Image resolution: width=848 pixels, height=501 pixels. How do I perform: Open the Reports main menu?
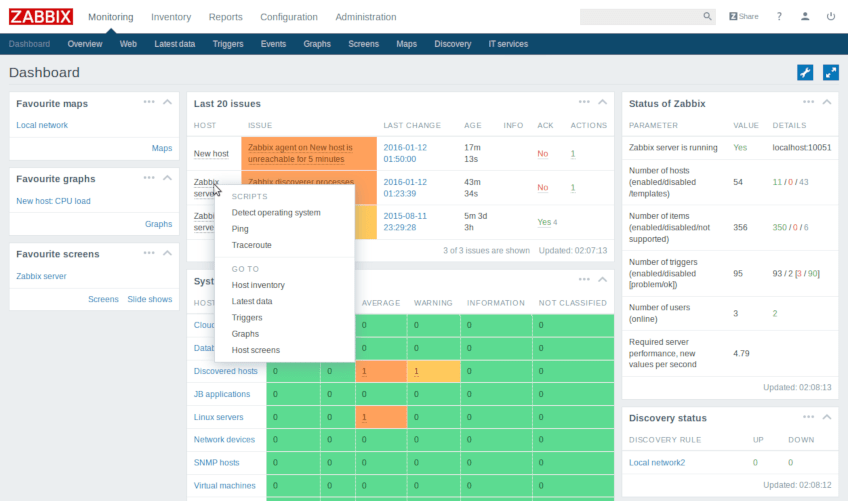pos(226,17)
